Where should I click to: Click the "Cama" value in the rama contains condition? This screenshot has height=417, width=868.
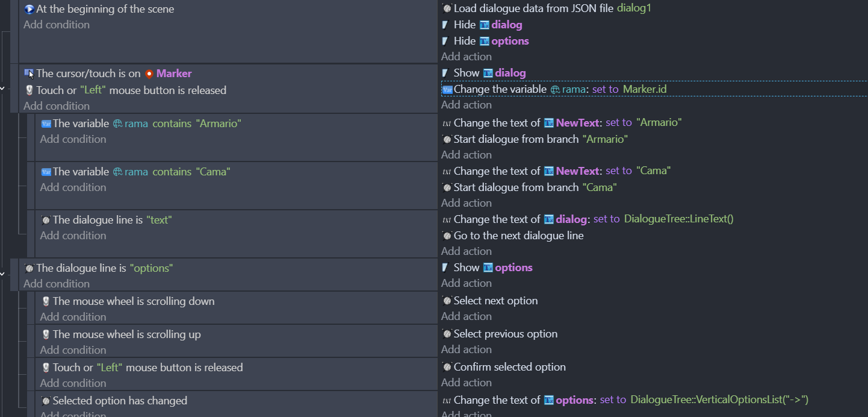tap(213, 172)
